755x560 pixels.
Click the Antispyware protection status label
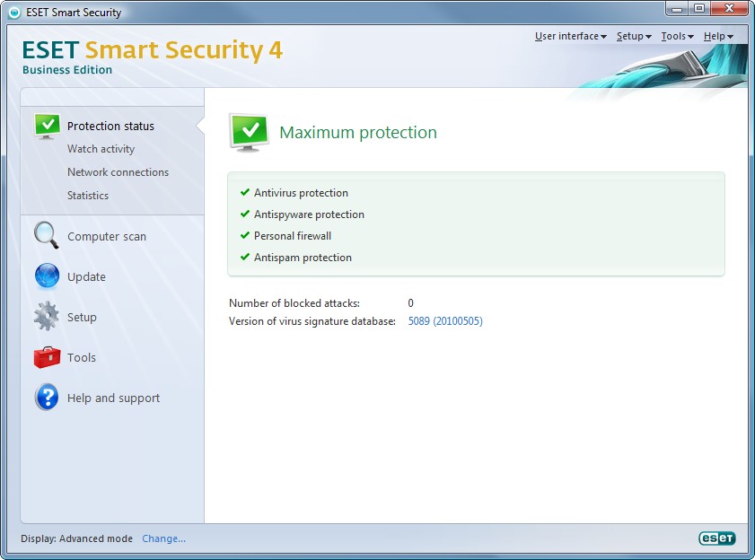tap(309, 214)
